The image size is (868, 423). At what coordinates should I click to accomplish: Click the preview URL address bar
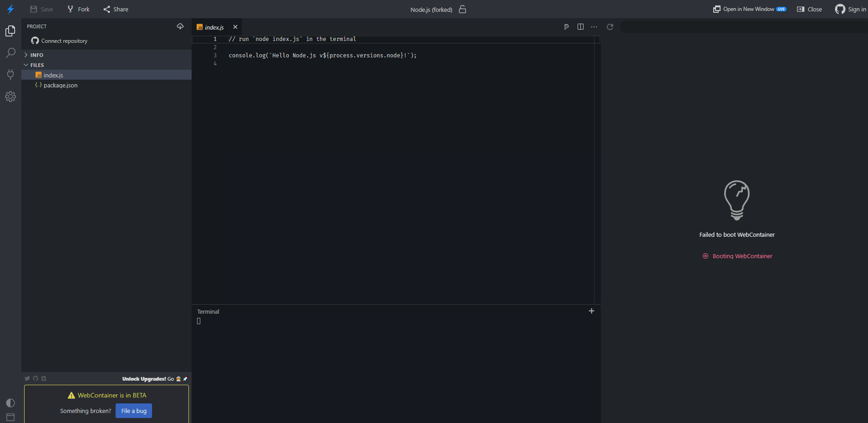tap(742, 26)
